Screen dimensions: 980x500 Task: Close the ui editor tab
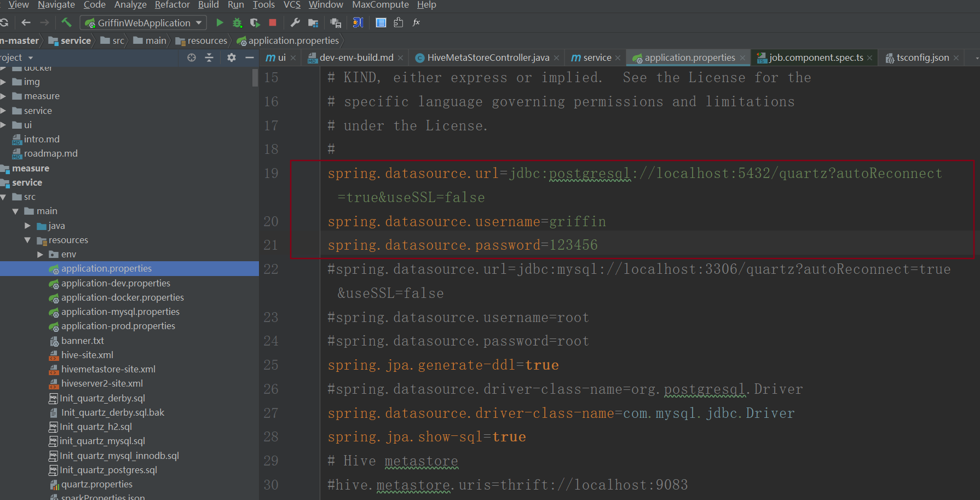293,58
